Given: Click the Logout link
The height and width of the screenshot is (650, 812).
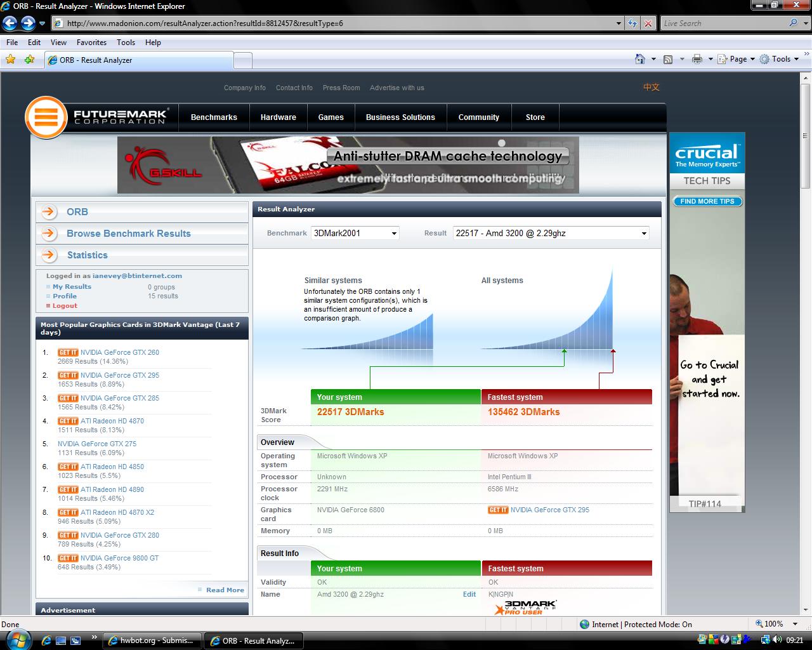Looking at the screenshot, I should (65, 305).
